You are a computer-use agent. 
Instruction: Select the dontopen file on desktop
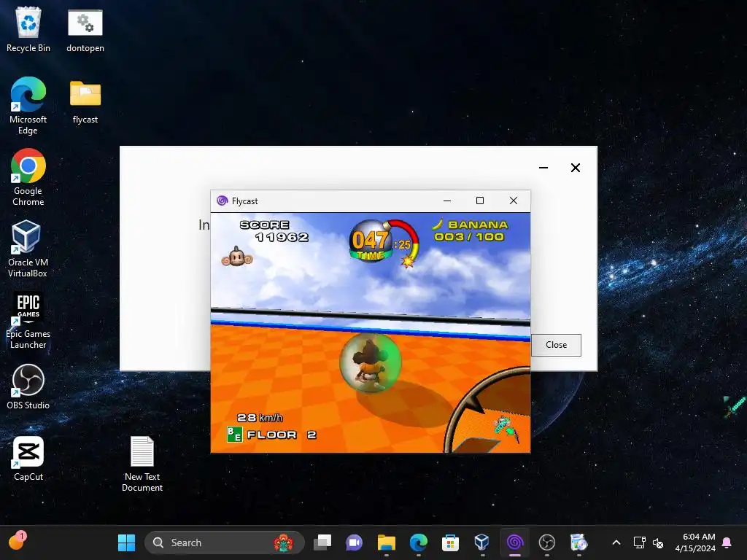point(85,29)
